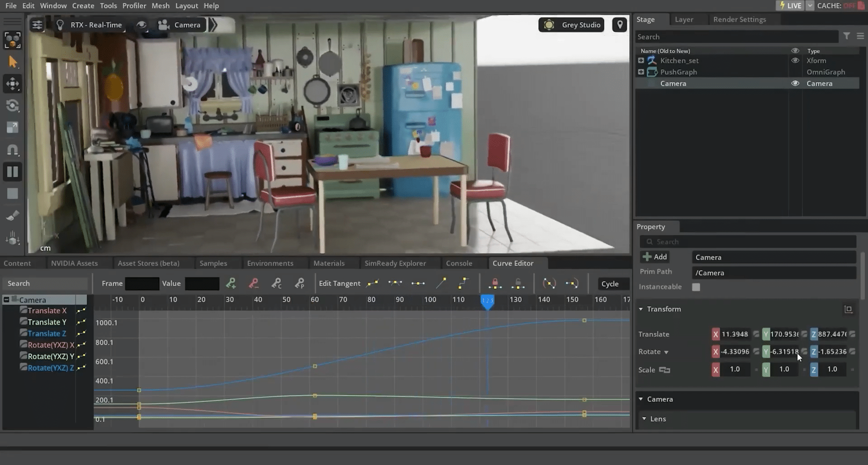Toggle visibility of Kitchen_set prim
The image size is (868, 465).
point(795,61)
